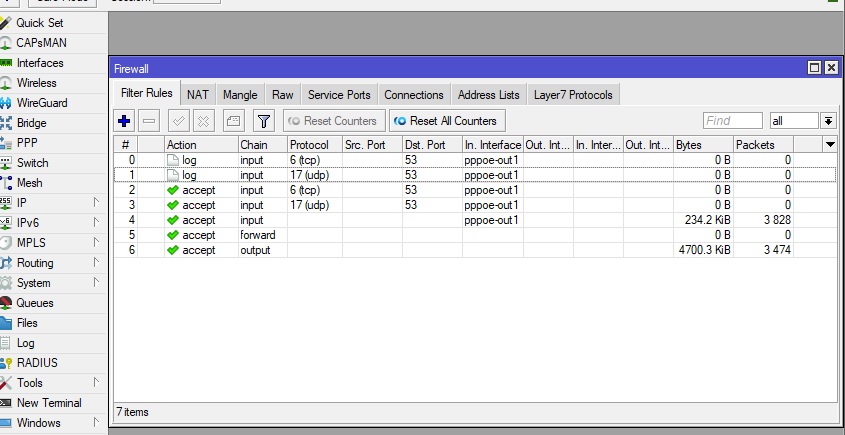Sort by the Action column header

202,144
